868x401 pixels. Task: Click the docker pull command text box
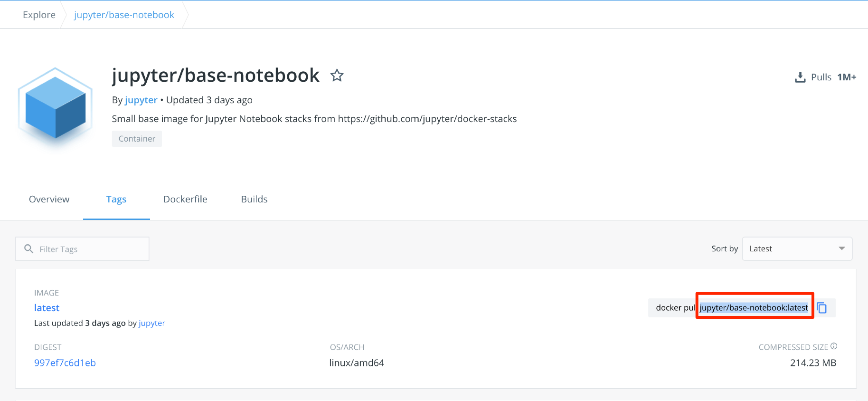point(732,308)
